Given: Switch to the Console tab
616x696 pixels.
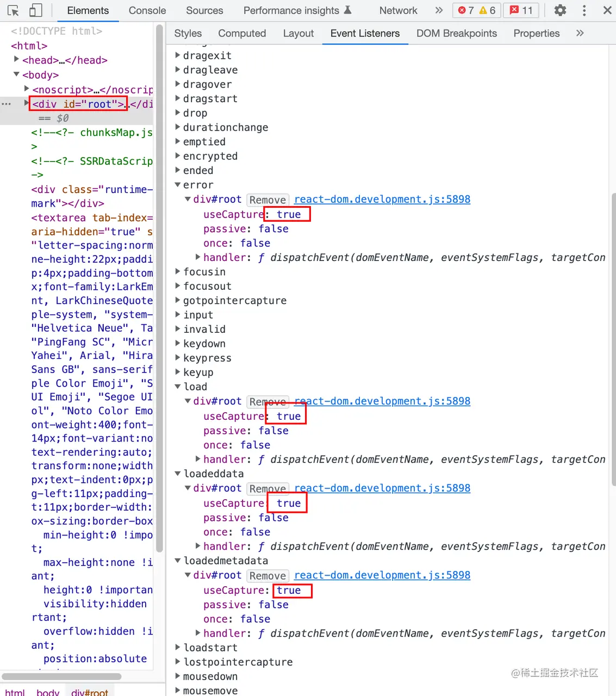Looking at the screenshot, I should 147,10.
